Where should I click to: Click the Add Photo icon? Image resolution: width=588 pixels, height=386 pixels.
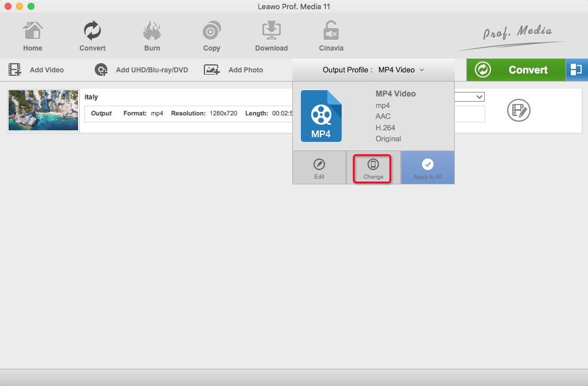tap(211, 70)
